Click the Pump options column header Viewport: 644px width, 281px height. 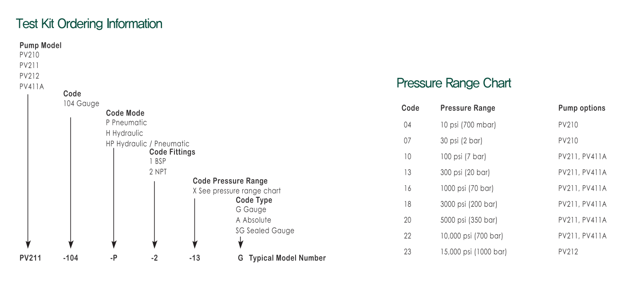pos(582,108)
